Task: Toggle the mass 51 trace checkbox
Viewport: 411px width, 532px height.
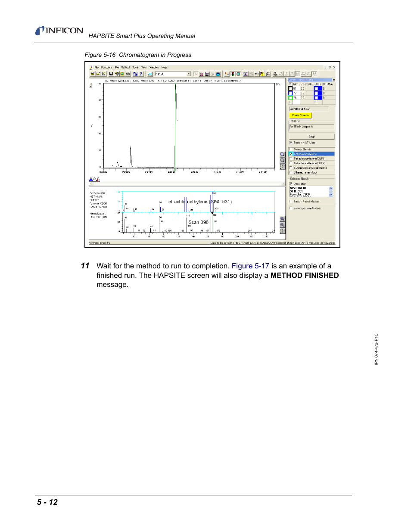Action: click(290, 89)
